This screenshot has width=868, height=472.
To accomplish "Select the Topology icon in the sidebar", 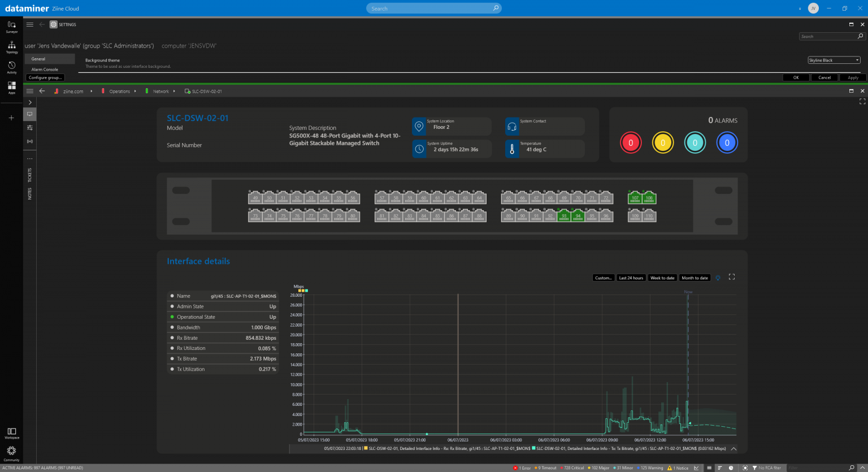I will (11, 47).
